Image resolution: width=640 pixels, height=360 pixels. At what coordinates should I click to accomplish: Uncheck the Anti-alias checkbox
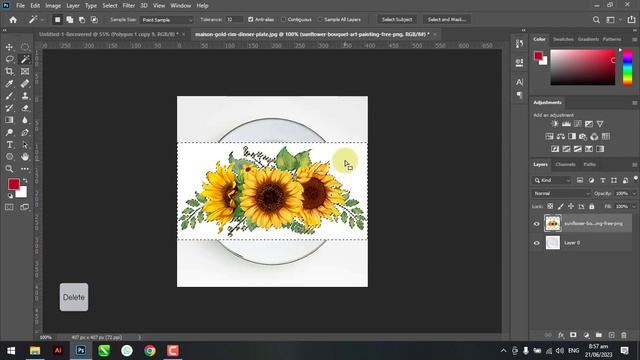pos(251,20)
